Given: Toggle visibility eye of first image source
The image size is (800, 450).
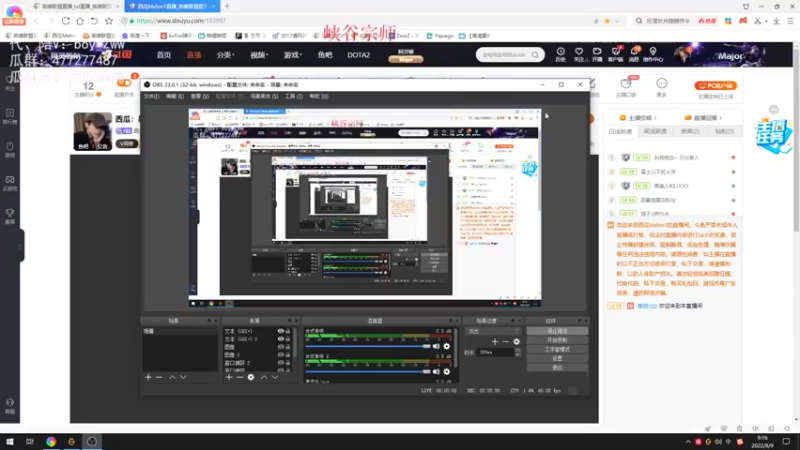Looking at the screenshot, I should 281,347.
